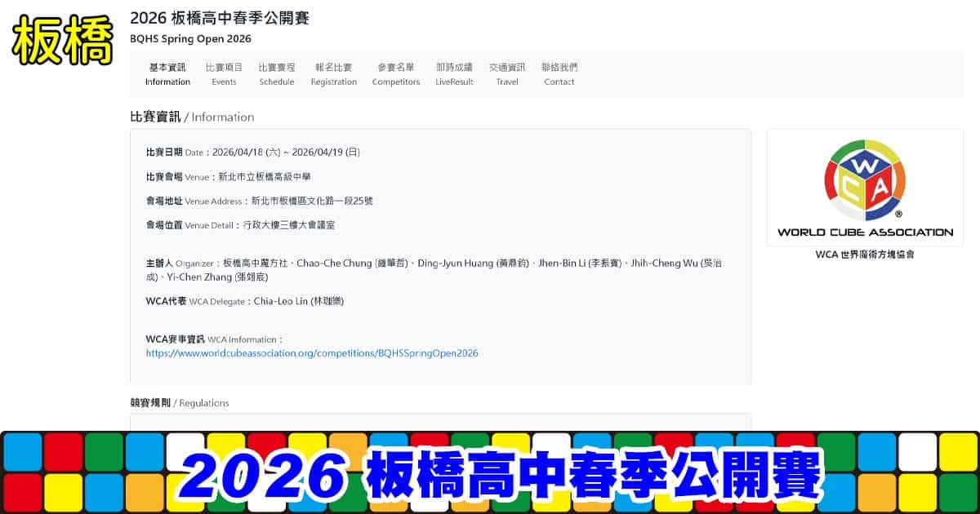Screen dimensions: 980x514
Task: Click the 2026 板橋高中春季公開賽 page title
Action: tap(220, 18)
